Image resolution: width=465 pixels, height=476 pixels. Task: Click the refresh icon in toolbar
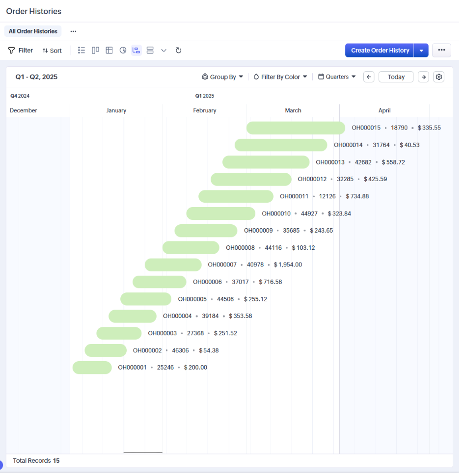pyautogui.click(x=179, y=51)
